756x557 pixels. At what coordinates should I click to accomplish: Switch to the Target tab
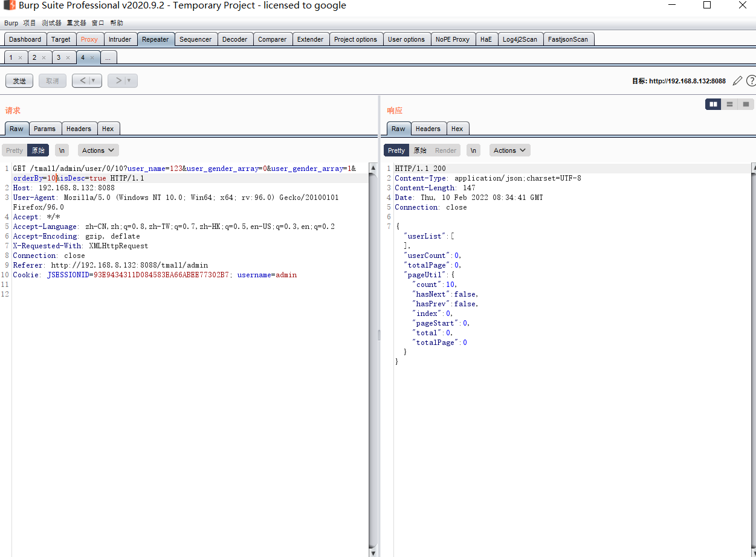[x=61, y=39]
